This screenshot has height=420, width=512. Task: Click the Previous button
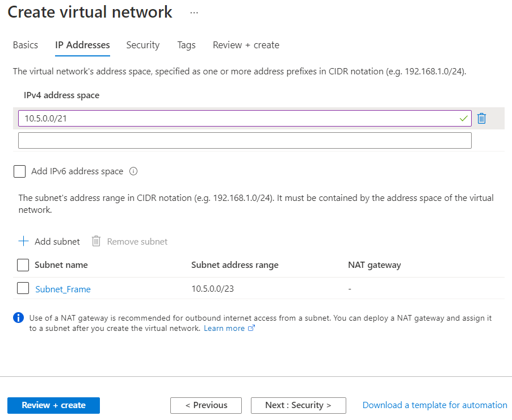[206, 405]
